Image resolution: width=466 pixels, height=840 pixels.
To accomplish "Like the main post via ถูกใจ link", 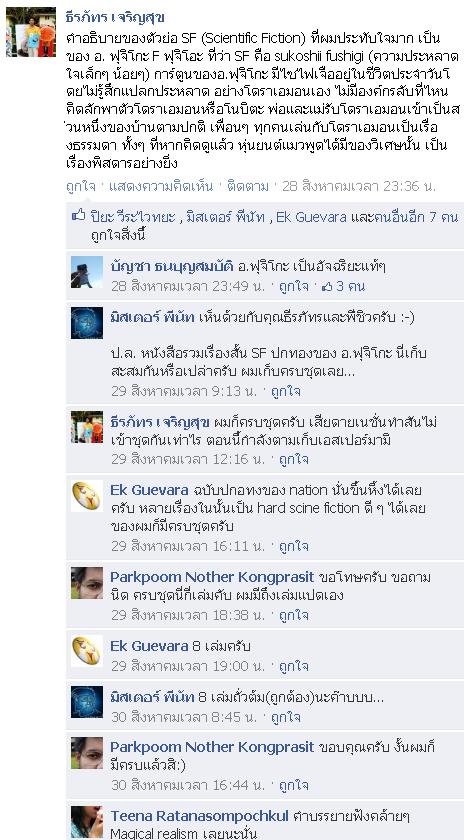I will coord(81,186).
